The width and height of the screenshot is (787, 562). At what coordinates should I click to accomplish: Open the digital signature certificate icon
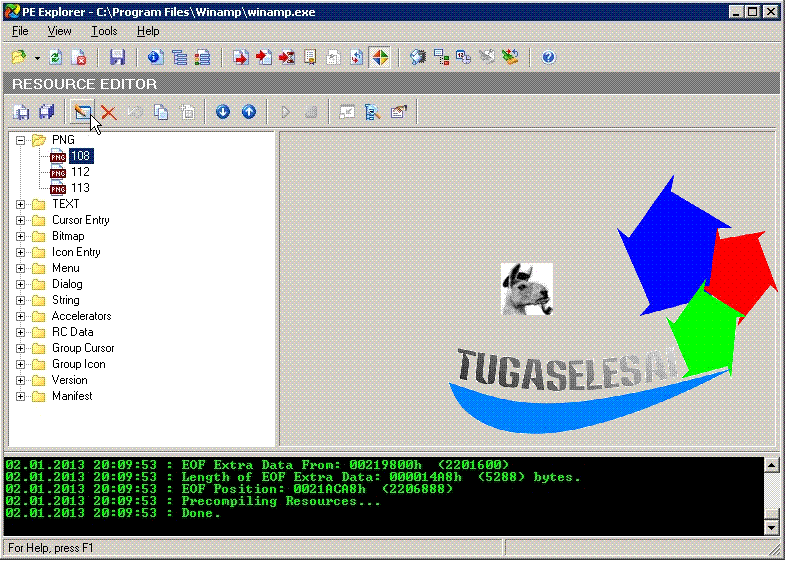pyautogui.click(x=310, y=57)
